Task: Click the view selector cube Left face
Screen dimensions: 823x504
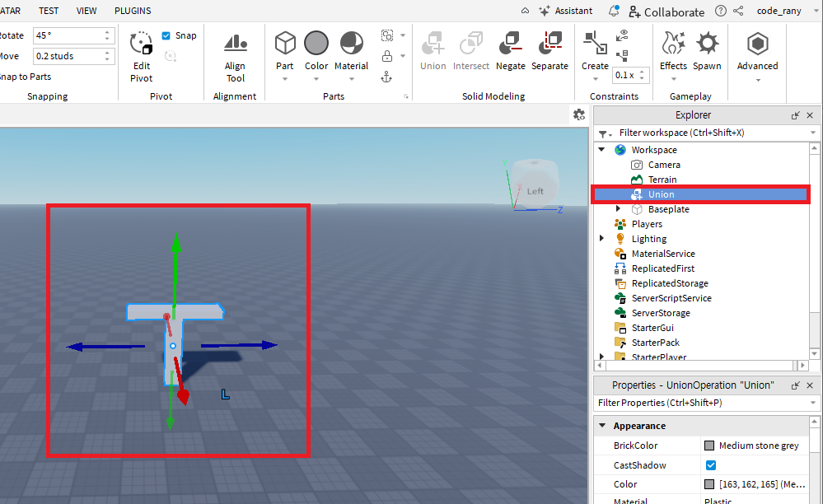Action: pyautogui.click(x=535, y=191)
